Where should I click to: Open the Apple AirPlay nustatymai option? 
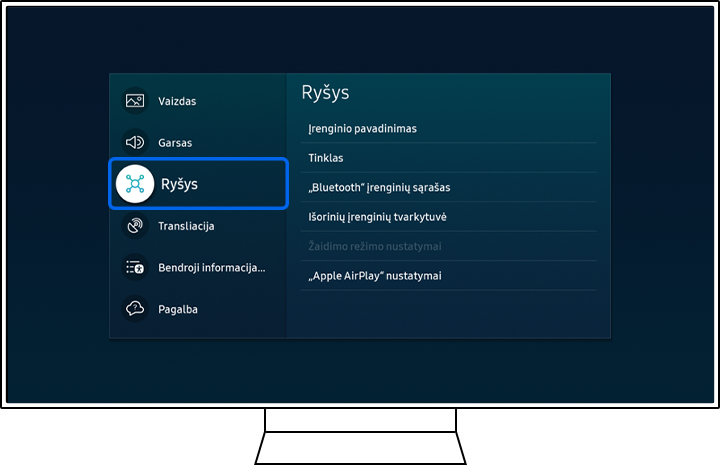(375, 276)
